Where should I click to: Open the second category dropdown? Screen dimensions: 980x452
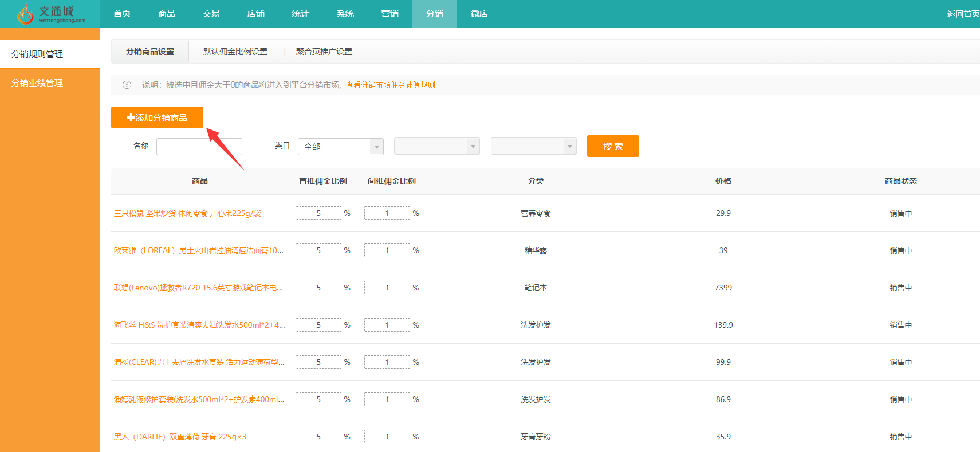437,146
